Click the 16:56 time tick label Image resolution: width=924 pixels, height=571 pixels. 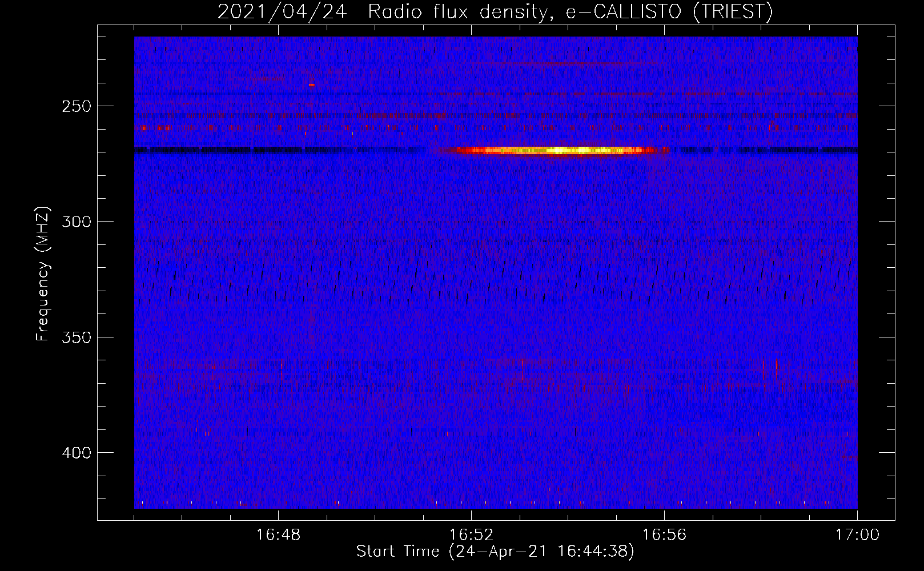pyautogui.click(x=664, y=535)
